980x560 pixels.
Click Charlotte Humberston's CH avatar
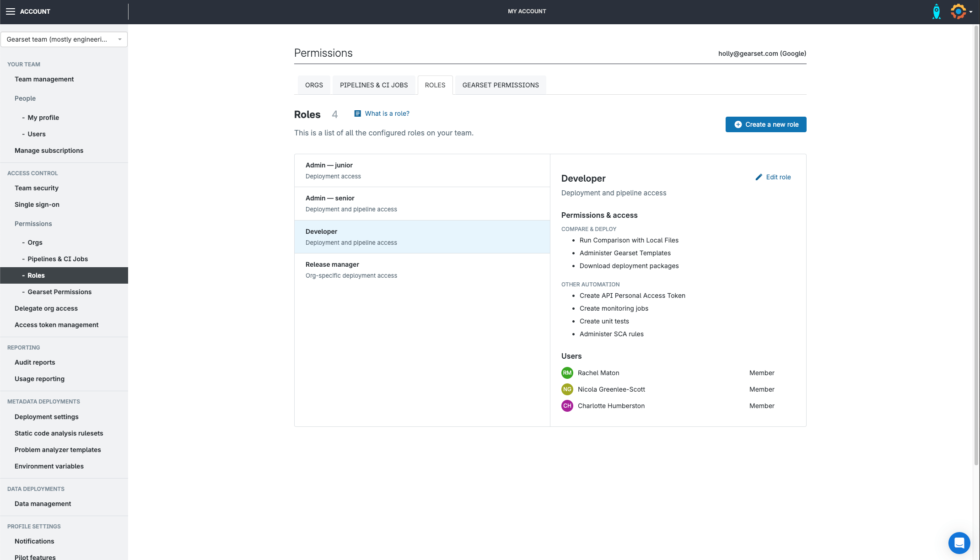pyautogui.click(x=567, y=406)
